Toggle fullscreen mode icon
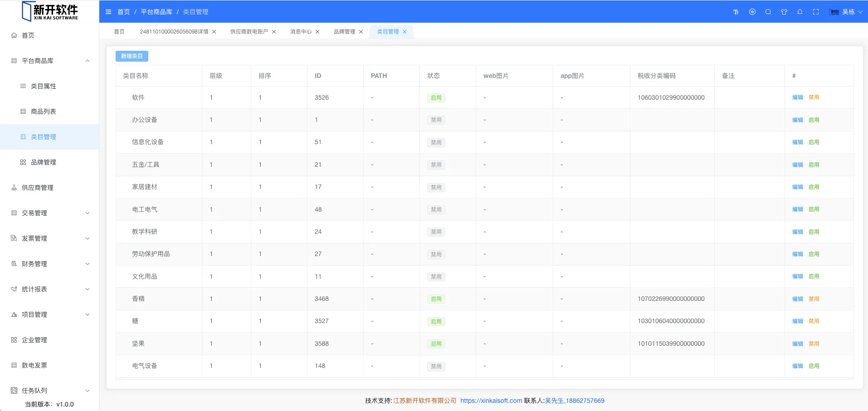Screen dimensions: 868x411 (816, 12)
